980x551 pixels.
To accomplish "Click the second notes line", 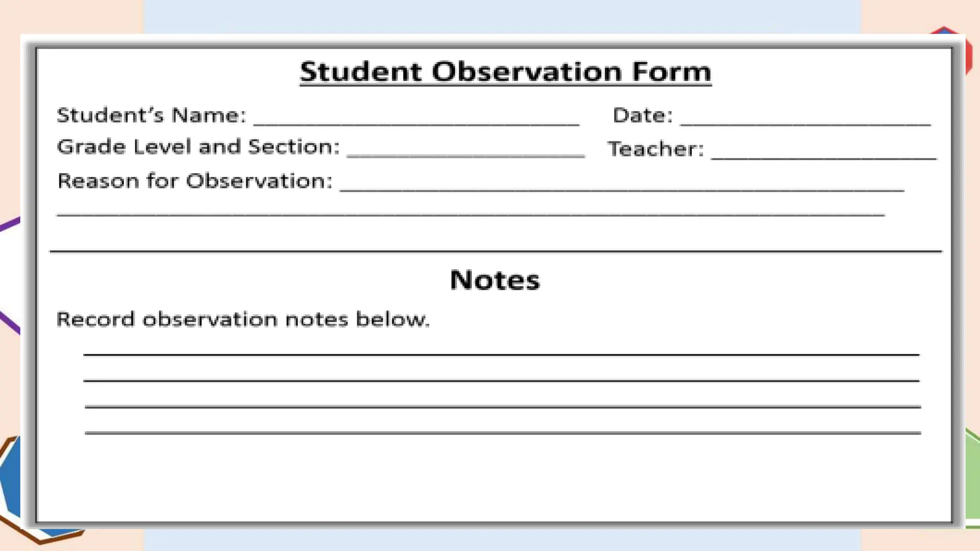I will pos(501,380).
